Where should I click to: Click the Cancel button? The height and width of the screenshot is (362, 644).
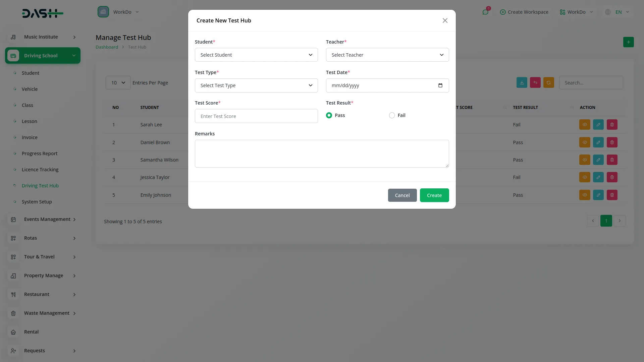click(402, 195)
